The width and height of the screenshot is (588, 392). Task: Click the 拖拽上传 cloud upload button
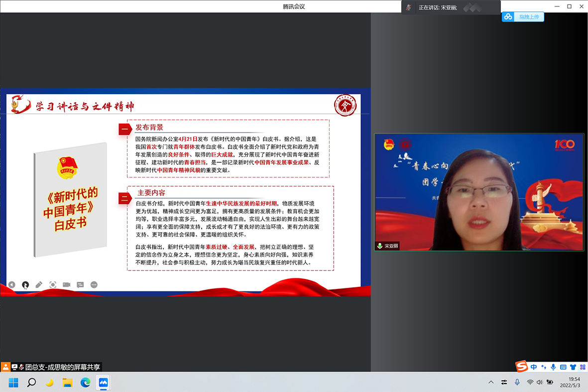[x=523, y=17]
